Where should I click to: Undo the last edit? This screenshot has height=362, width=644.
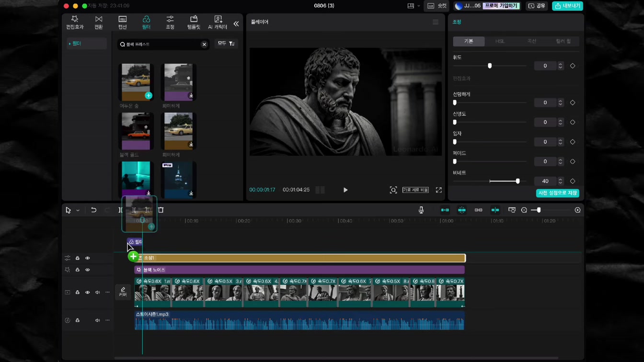click(x=93, y=210)
